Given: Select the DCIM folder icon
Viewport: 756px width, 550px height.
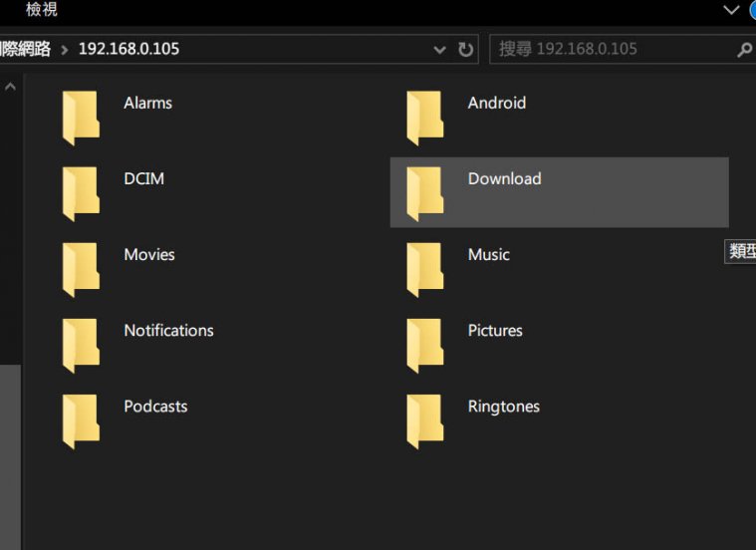Looking at the screenshot, I should tap(81, 193).
